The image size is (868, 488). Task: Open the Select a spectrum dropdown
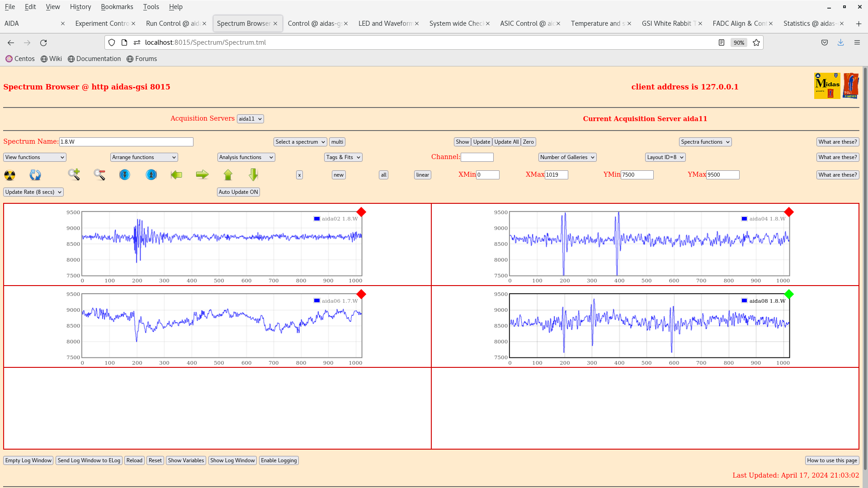click(x=300, y=142)
